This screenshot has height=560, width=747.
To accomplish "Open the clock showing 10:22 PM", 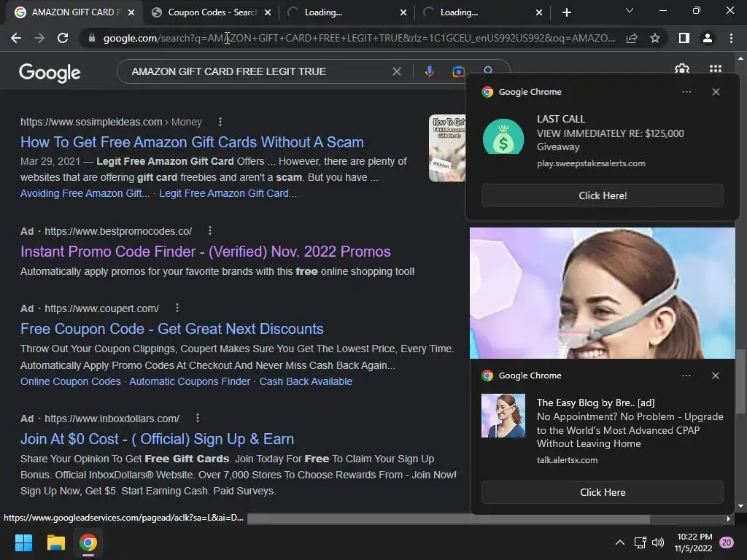I will [x=694, y=542].
